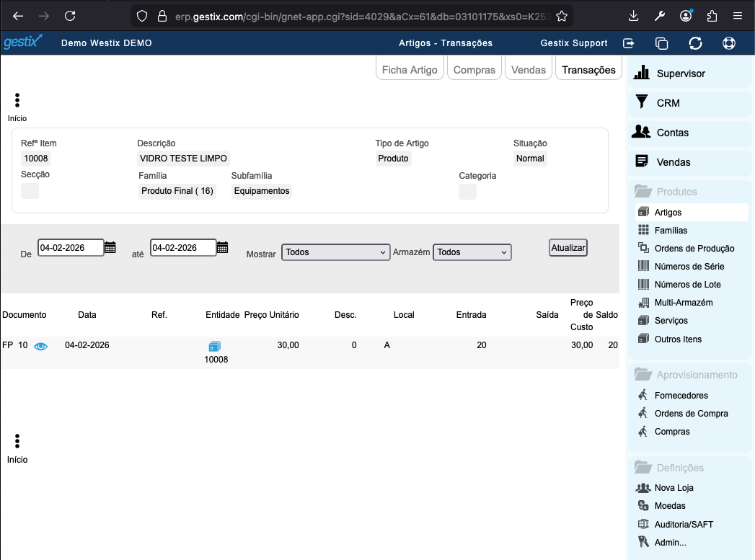Click the refresh icon in Gestix header
Screen dimensions: 755x560
696,43
